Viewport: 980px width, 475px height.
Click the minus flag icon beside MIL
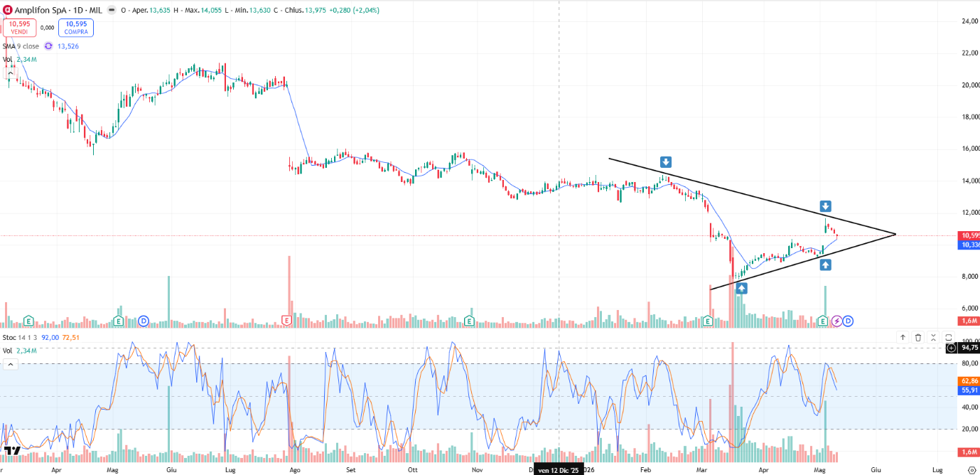(112, 11)
